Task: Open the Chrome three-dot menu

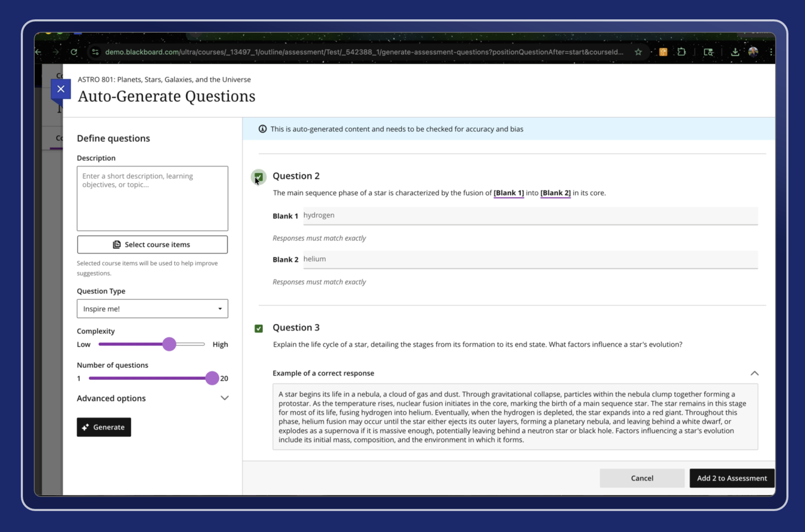Action: (x=771, y=52)
